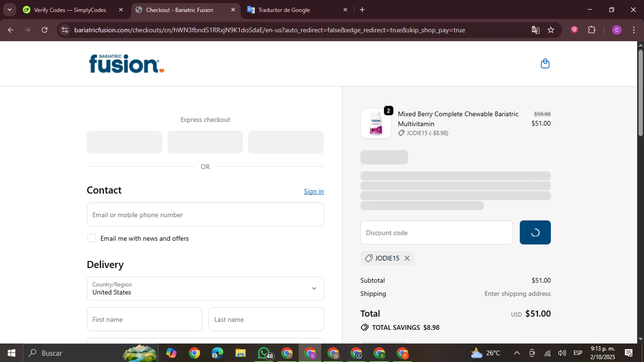Open WhatsApp from the taskbar
The width and height of the screenshot is (644, 362).
264,353
